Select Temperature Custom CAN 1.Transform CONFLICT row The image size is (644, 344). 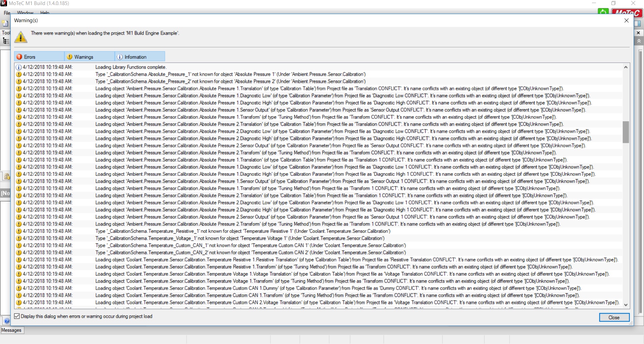tap(319, 295)
